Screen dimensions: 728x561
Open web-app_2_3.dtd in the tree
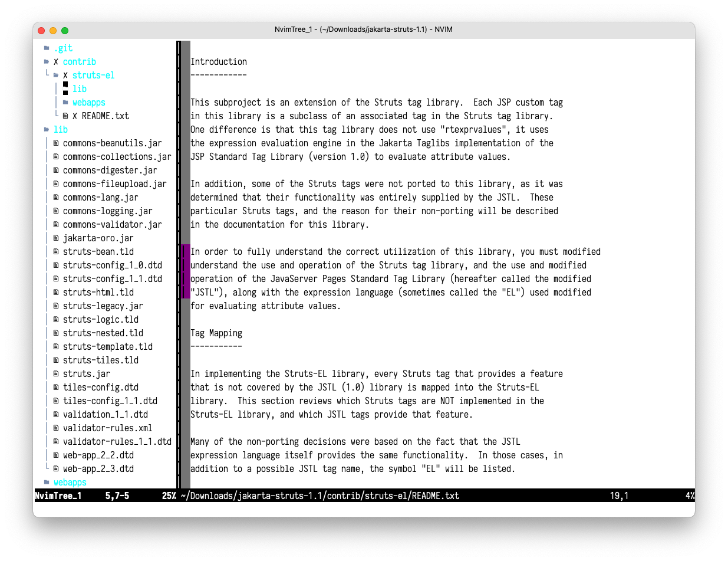tap(98, 469)
